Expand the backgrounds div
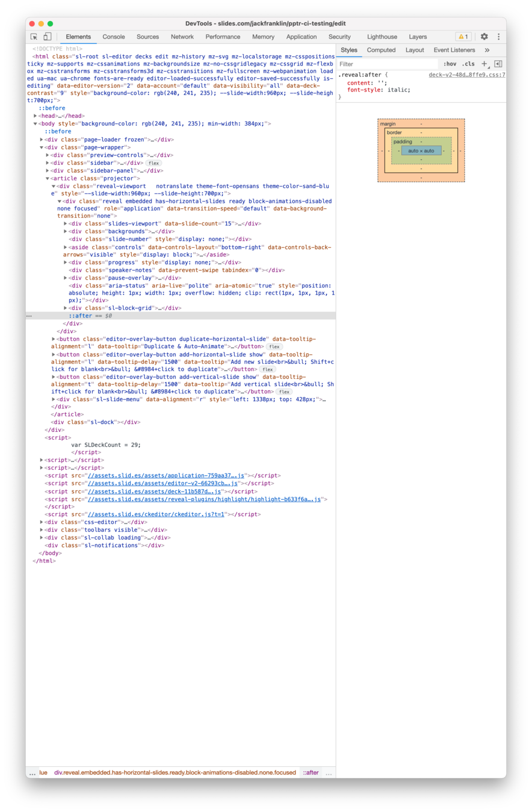The width and height of the screenshot is (532, 812). pos(66,232)
